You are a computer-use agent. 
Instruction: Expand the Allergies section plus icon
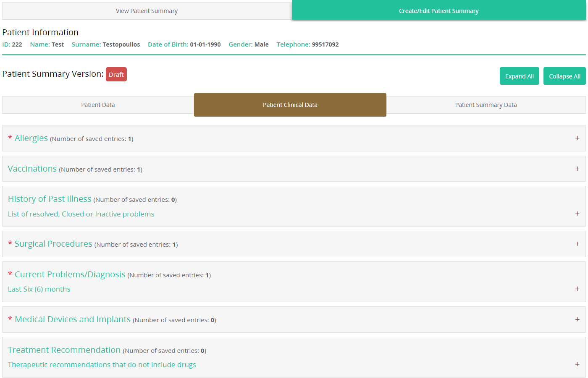click(577, 138)
